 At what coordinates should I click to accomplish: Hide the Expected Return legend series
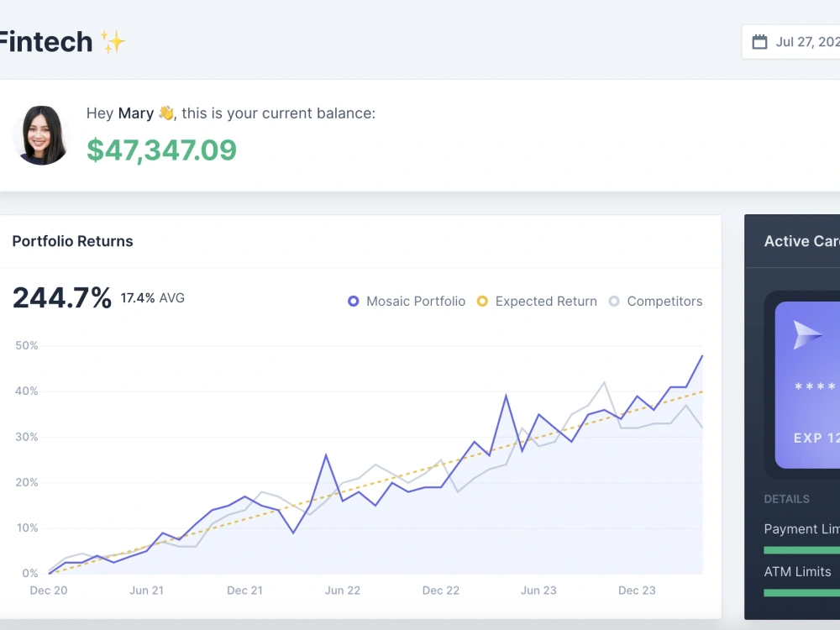coord(537,302)
